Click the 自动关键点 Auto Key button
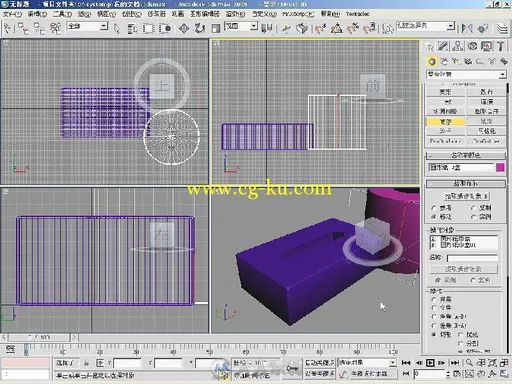The image size is (512, 384). click(x=320, y=362)
